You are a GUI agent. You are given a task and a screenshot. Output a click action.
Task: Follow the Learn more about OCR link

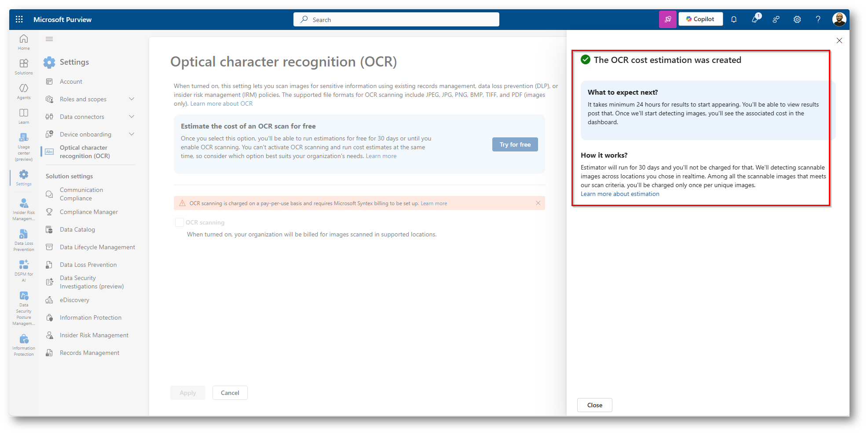[x=221, y=103]
